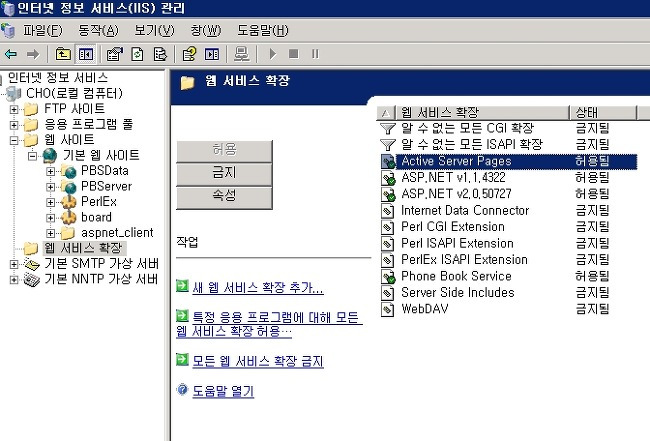Click the 금지 button
Screen dimensions: 650x441
[x=224, y=172]
